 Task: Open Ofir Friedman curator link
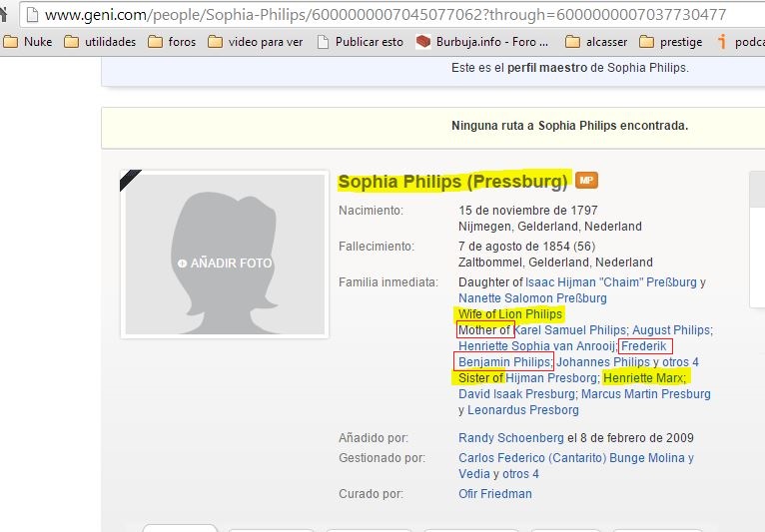495,494
